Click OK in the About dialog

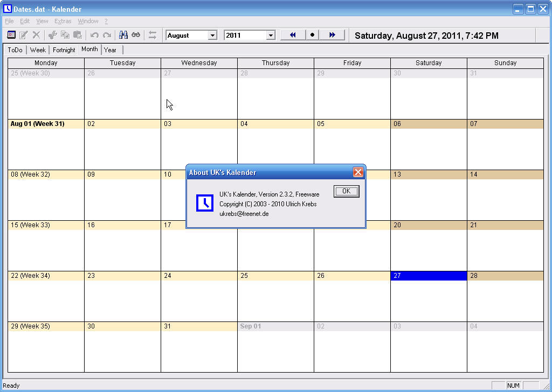coord(347,191)
